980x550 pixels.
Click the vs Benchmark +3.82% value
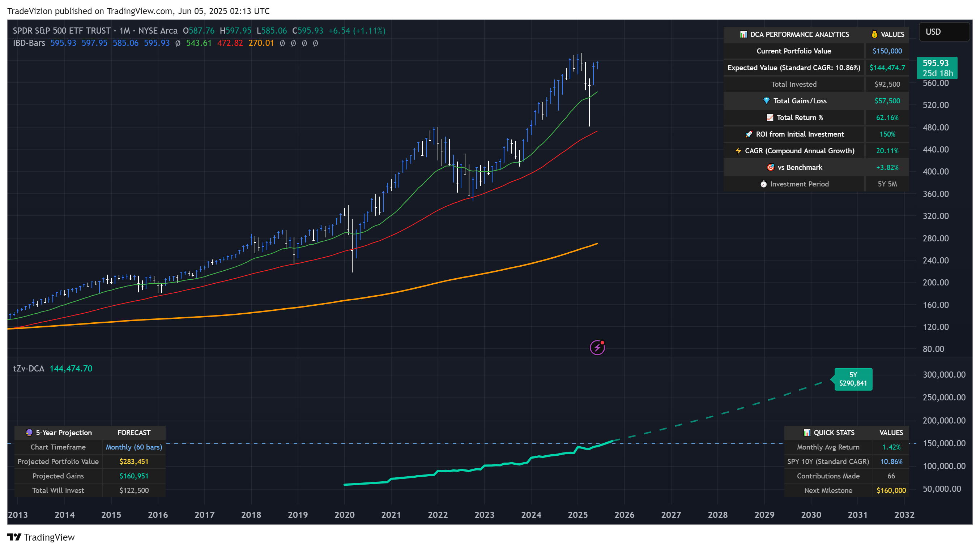pyautogui.click(x=887, y=167)
